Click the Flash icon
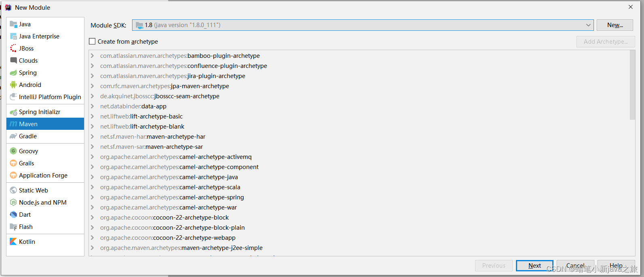This screenshot has width=644, height=277. [13, 227]
